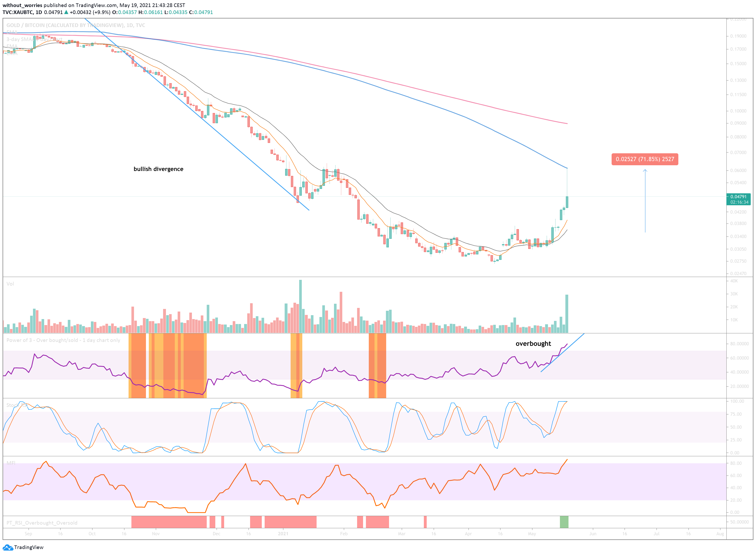
Task: Click the low value 0.04335 in header
Action: [x=178, y=12]
